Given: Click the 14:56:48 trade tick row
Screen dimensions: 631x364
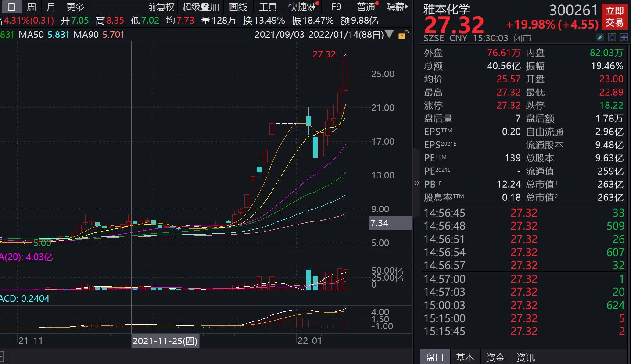Looking at the screenshot, I should 524,226.
